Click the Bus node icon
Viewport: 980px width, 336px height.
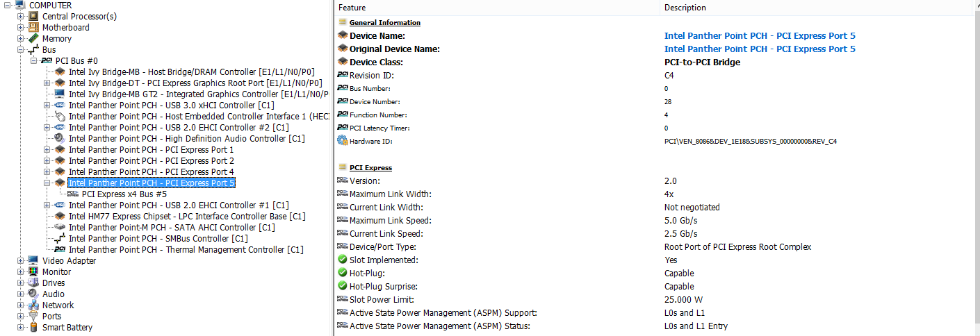click(x=33, y=49)
